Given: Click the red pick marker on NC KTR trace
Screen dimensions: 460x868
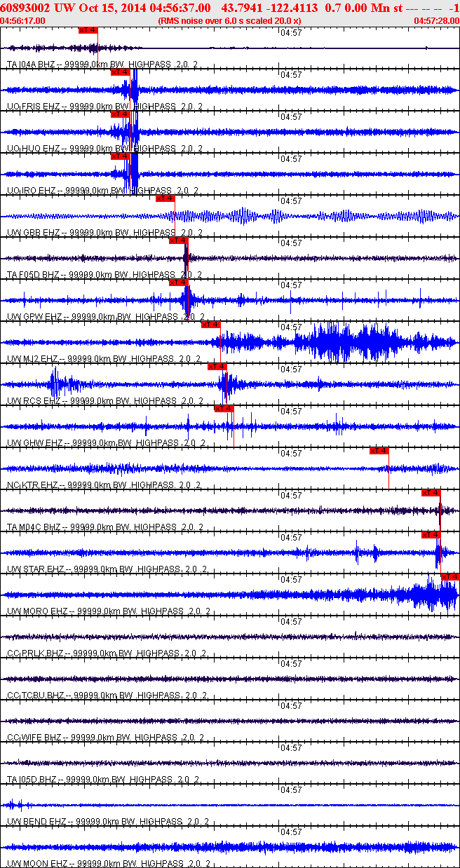Looking at the screenshot, I should pyautogui.click(x=379, y=451).
